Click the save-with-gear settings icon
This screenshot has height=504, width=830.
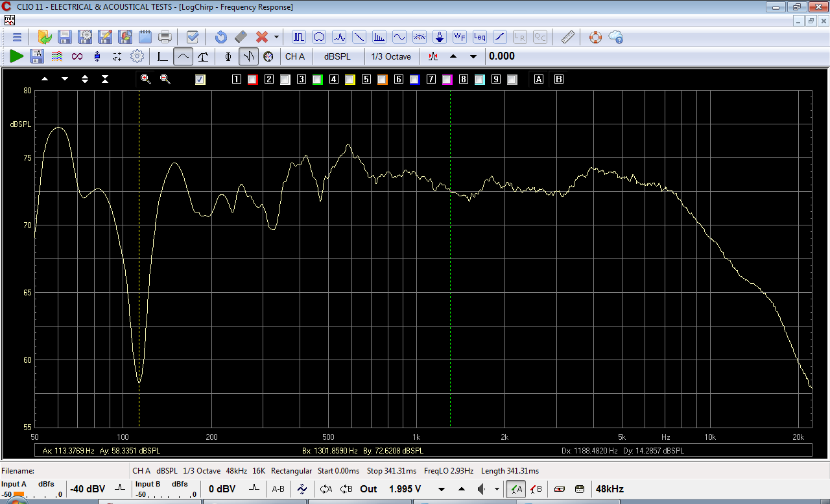coord(85,37)
